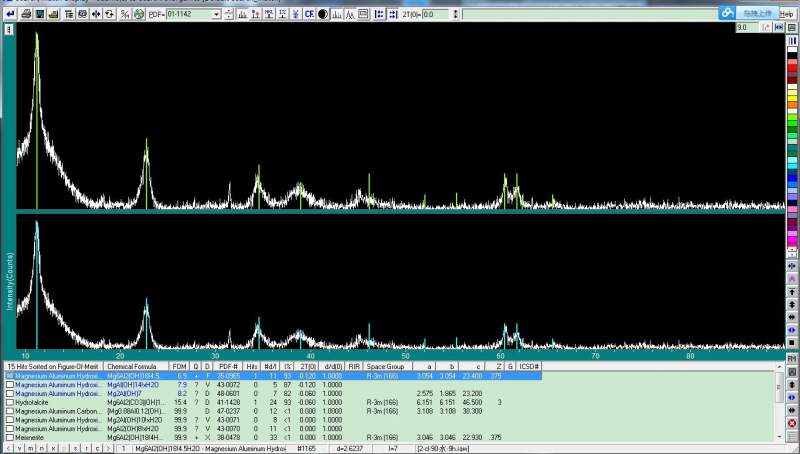Click the Chemical Formula column header

(x=136, y=366)
